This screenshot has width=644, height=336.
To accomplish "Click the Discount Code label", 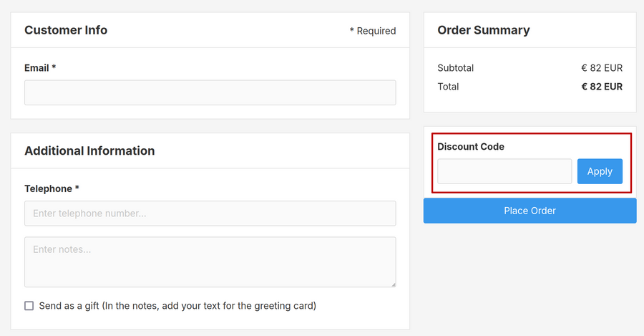I will coord(471,147).
